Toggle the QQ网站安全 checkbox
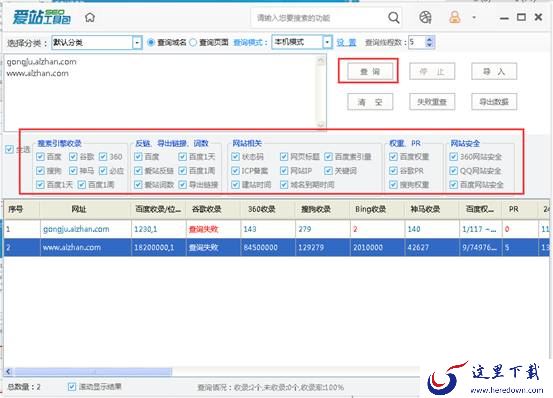This screenshot has width=553, height=398. (x=454, y=171)
